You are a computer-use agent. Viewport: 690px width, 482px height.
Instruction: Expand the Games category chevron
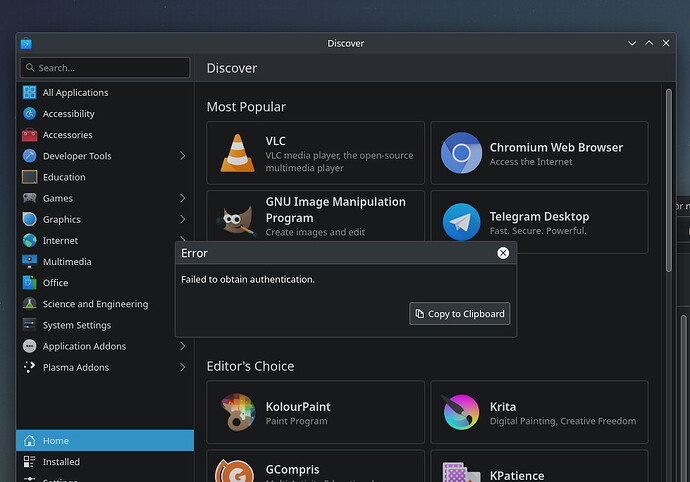pyautogui.click(x=182, y=198)
